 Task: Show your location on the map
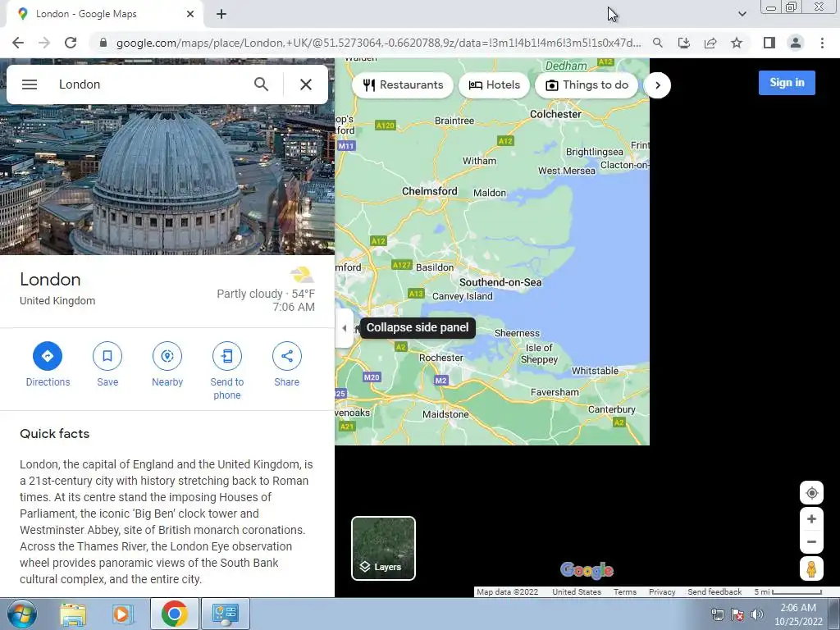811,493
